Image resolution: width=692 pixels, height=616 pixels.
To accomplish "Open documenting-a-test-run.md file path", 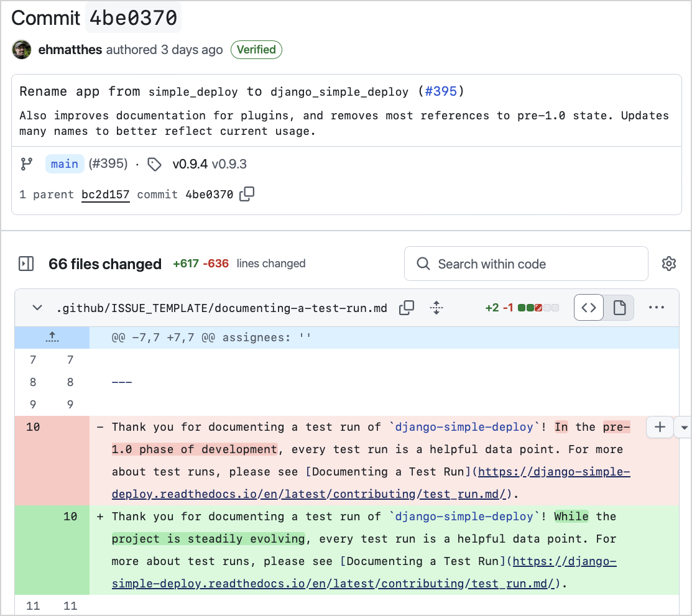I will coord(221,308).
